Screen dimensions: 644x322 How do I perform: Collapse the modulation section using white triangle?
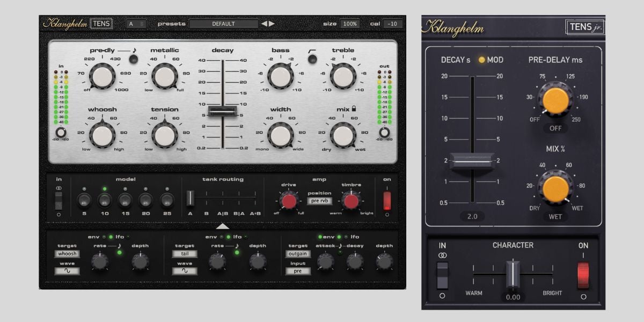(222, 226)
